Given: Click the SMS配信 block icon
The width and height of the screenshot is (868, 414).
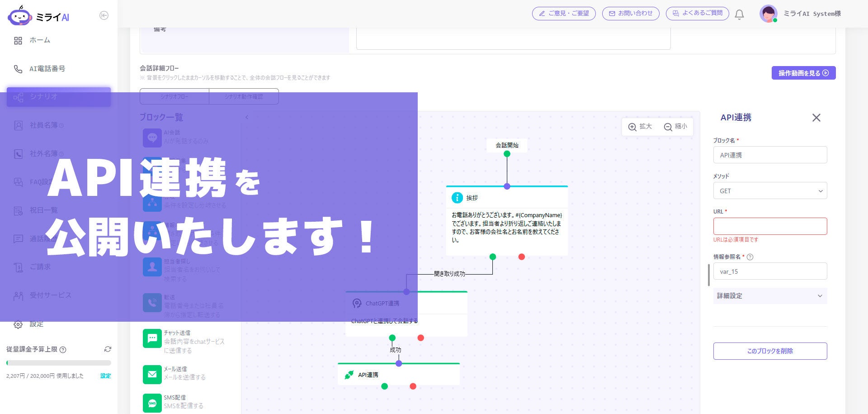Looking at the screenshot, I should 152,403.
